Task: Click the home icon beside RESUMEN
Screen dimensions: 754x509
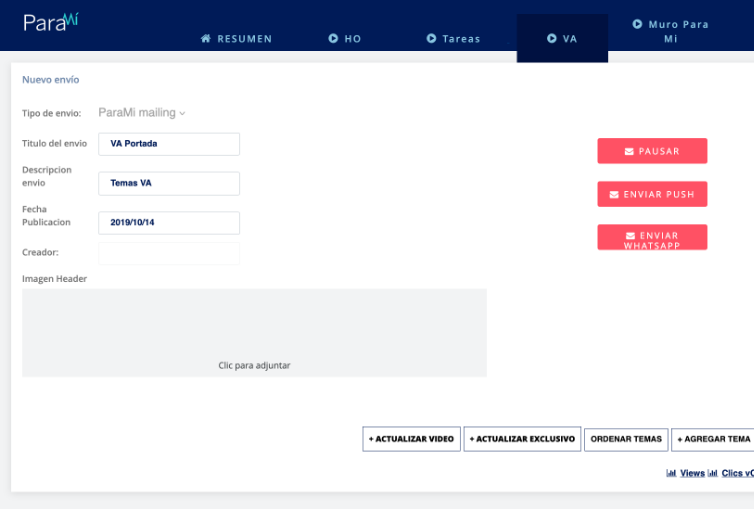Action: point(206,39)
